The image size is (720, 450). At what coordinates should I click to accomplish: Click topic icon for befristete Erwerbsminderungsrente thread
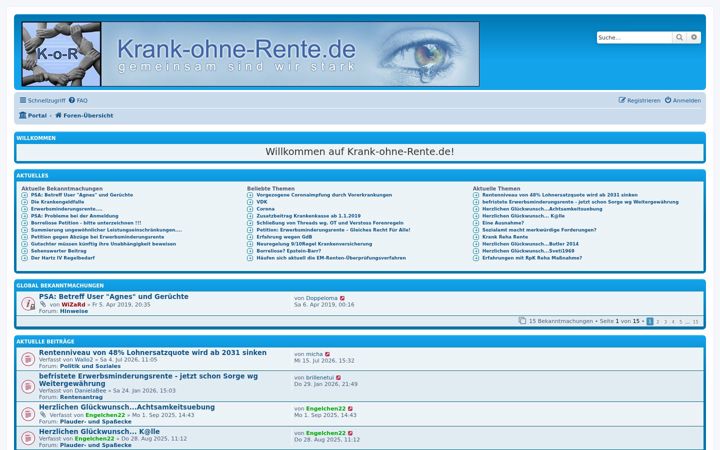(28, 387)
